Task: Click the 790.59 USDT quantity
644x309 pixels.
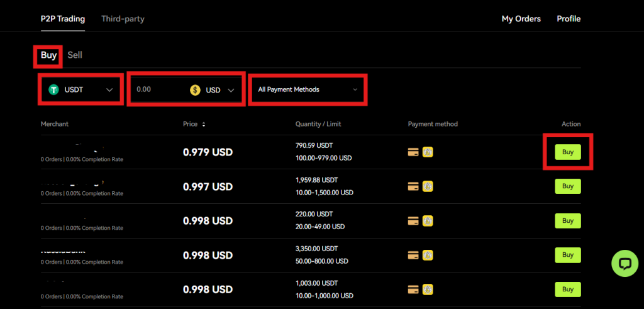Action: pyautogui.click(x=314, y=145)
